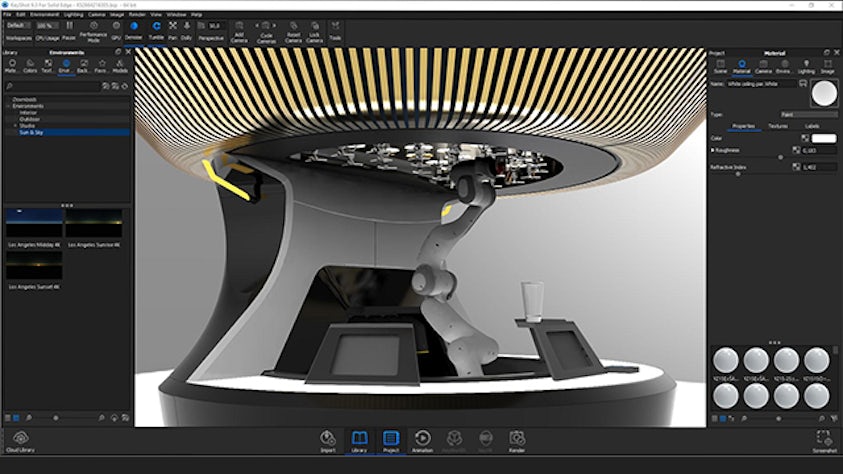843x474 pixels.
Task: Open the Edit menu
Action: click(x=20, y=15)
